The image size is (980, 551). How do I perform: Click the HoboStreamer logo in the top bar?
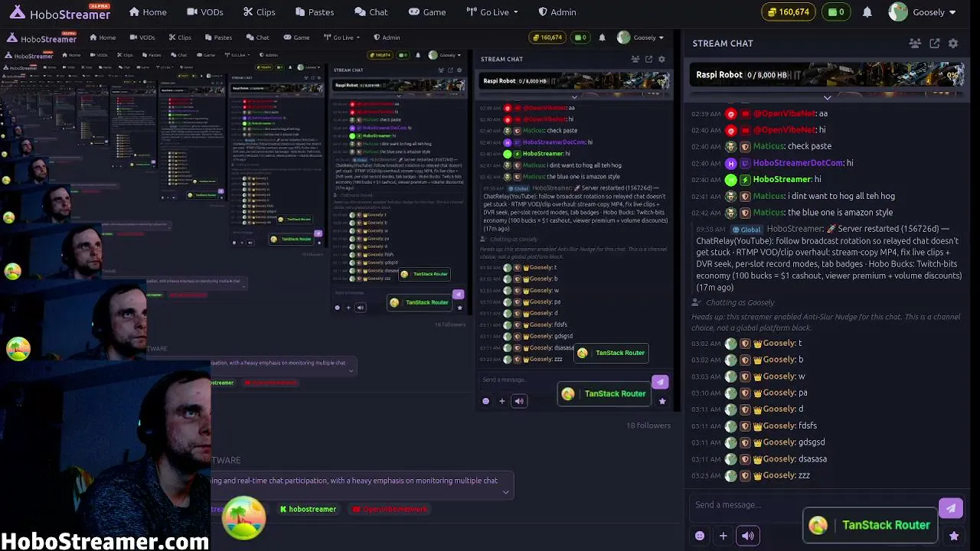pyautogui.click(x=60, y=12)
